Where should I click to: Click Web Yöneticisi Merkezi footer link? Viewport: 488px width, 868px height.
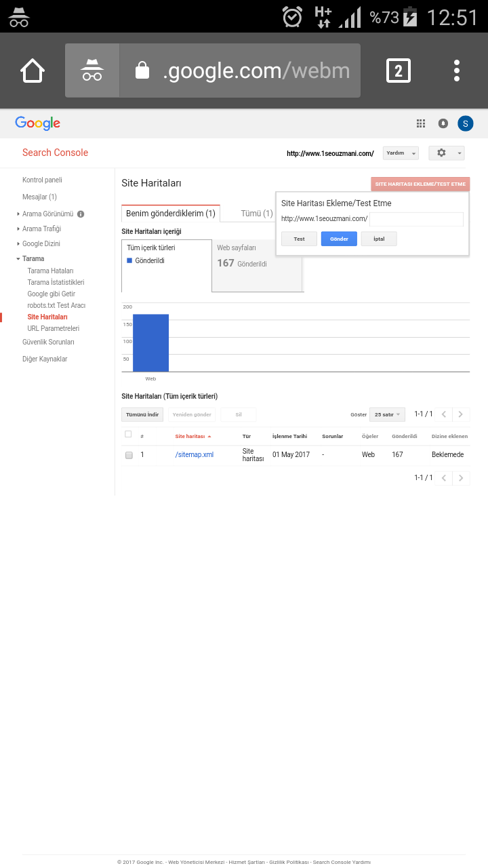tap(196, 862)
